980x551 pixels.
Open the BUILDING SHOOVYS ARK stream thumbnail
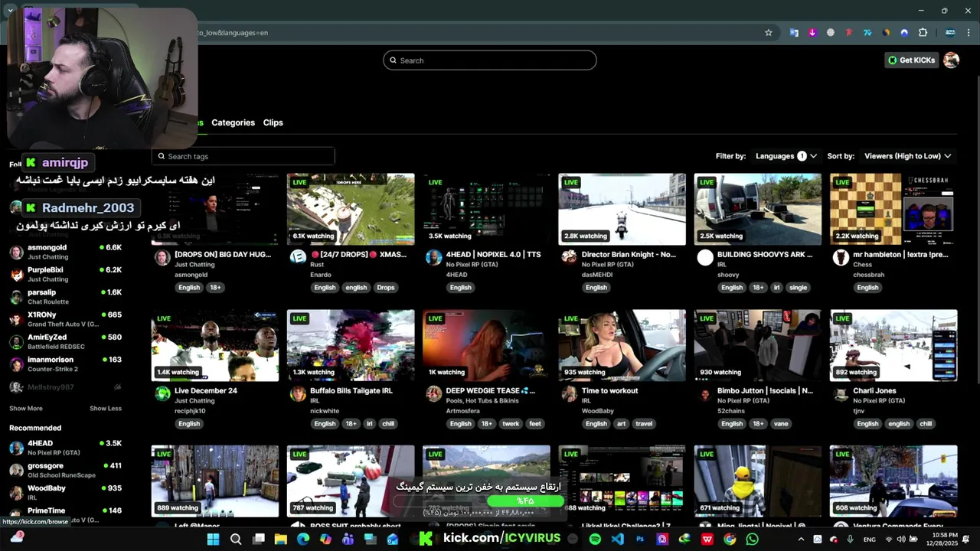point(758,209)
